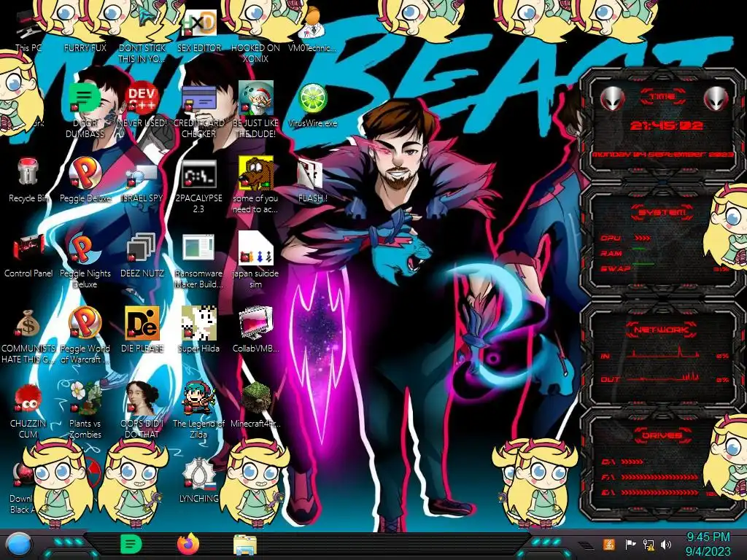The height and width of the screenshot is (560, 747).
Task: Click the SWAP usage meter row
Action: pyautogui.click(x=664, y=268)
